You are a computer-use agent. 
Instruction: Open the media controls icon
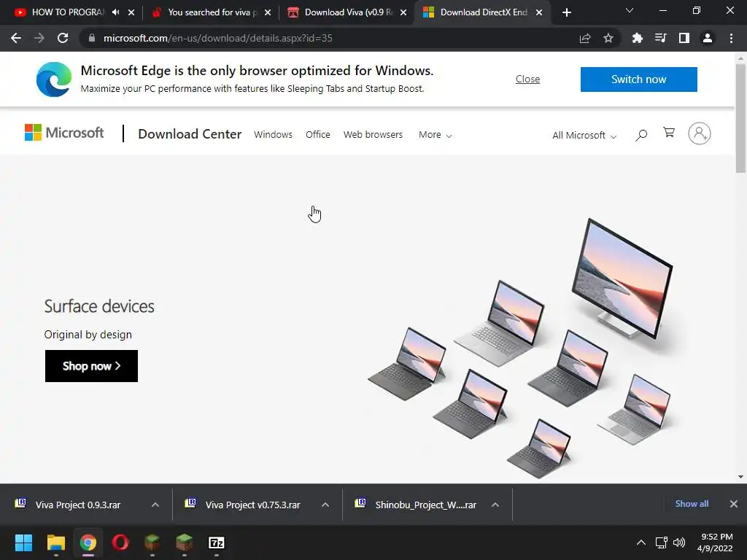661,38
